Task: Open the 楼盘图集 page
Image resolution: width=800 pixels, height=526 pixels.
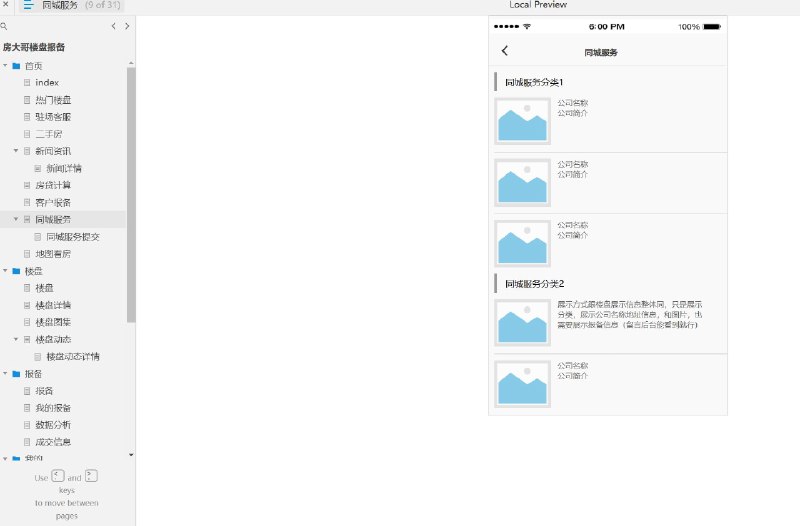Action: pyautogui.click(x=53, y=322)
